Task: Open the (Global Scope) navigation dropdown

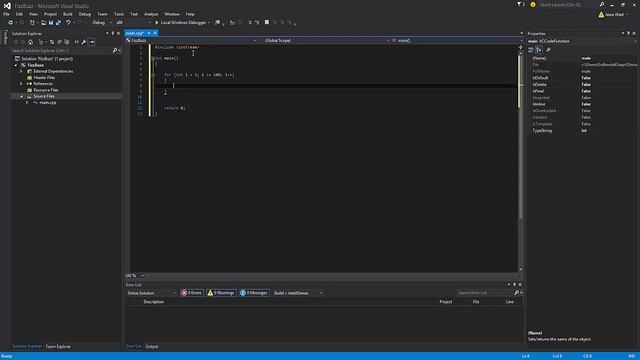Action: [327, 40]
